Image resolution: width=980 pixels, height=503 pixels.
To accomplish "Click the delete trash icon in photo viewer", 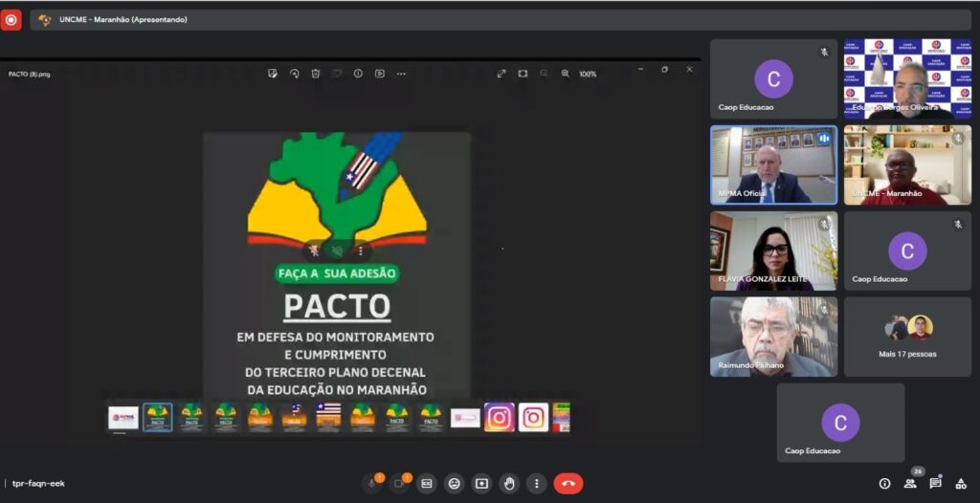I will coord(315,74).
